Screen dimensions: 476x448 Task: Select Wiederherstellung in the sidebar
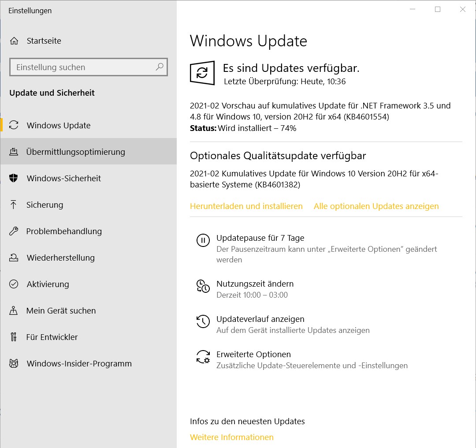(x=88, y=258)
